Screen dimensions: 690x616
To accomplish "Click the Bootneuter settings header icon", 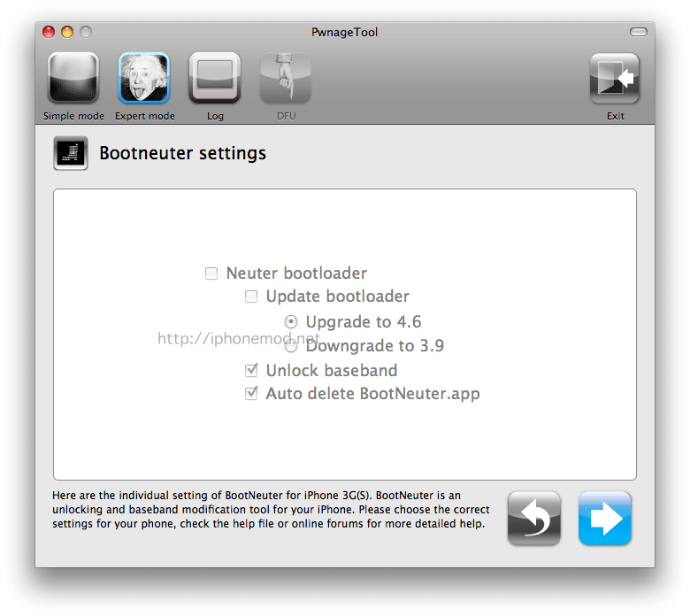I will coord(71,153).
